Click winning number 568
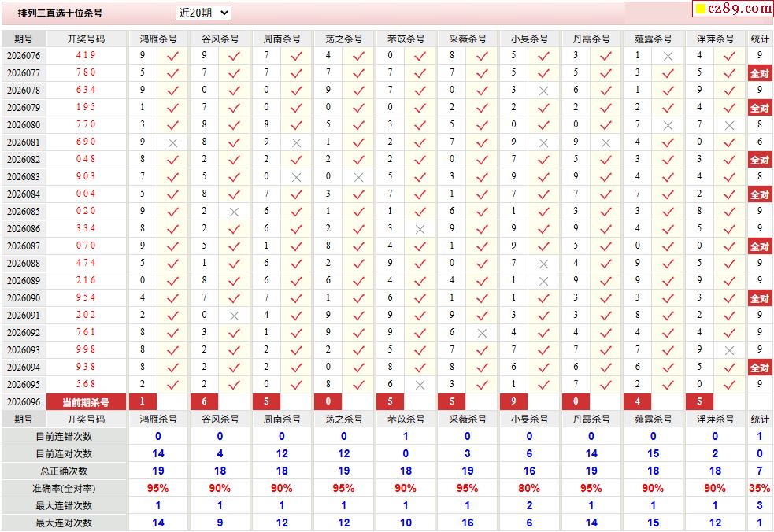Viewport: 774px width, 532px height. point(86,384)
